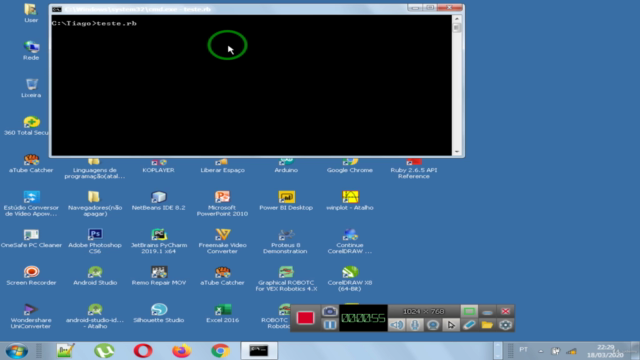This screenshot has width=640, height=360.
Task: Toggle webcam capture in the recorder bar
Action: (x=433, y=325)
